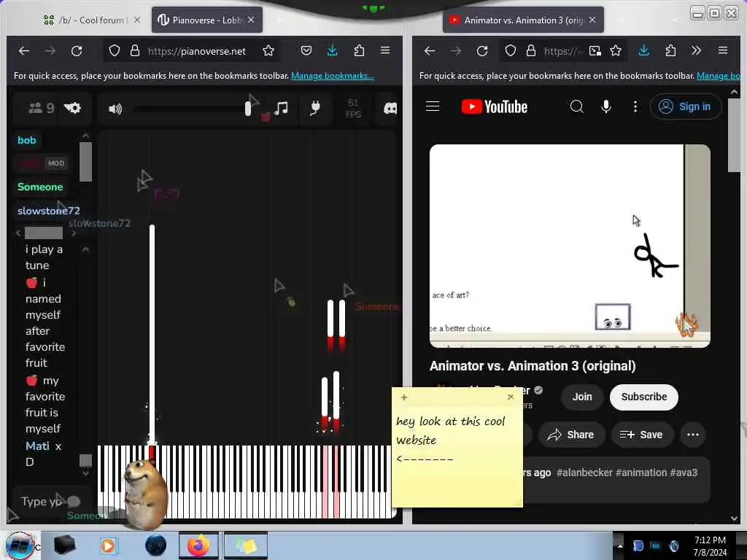Open extensions in right browser toolbar
Viewport: 747px width, 560px height.
point(670,50)
